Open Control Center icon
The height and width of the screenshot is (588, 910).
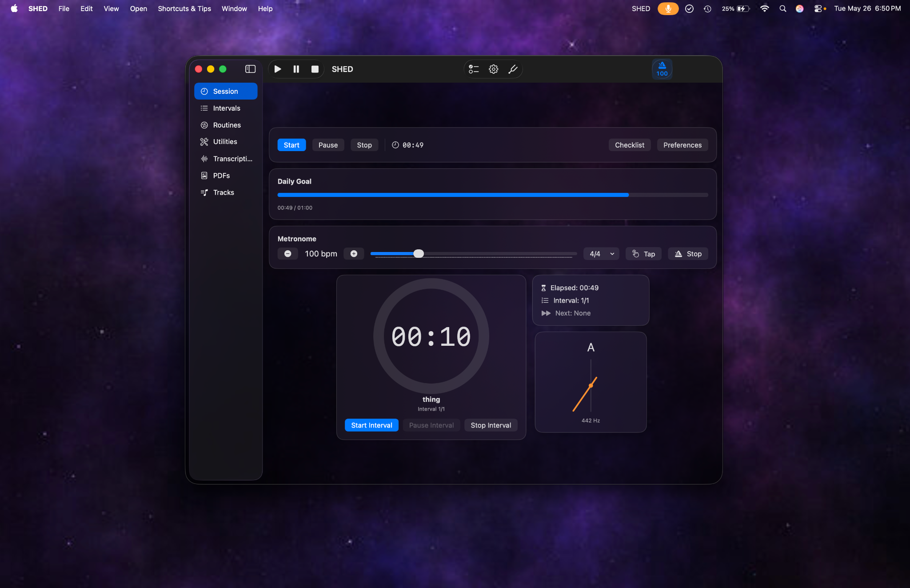pyautogui.click(x=818, y=8)
